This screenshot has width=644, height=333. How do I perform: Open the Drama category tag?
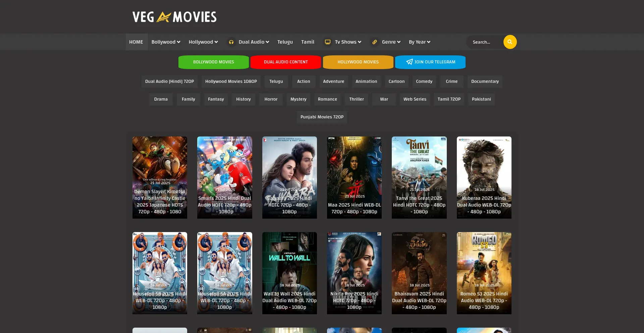161,99
